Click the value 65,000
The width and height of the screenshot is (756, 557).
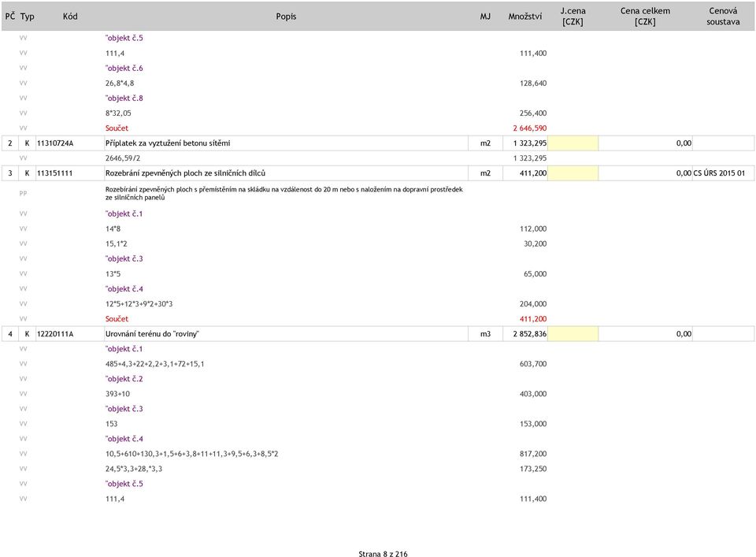click(535, 274)
